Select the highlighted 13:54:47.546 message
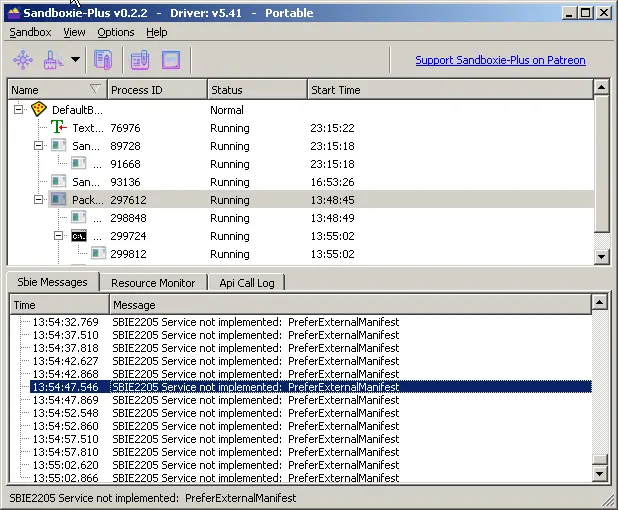The image size is (618, 510). pos(311,387)
